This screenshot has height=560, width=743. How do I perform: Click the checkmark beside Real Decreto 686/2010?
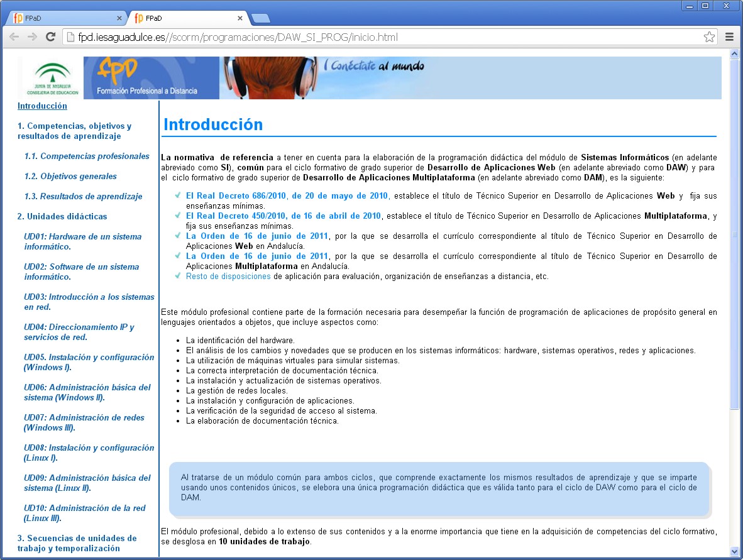[177, 195]
